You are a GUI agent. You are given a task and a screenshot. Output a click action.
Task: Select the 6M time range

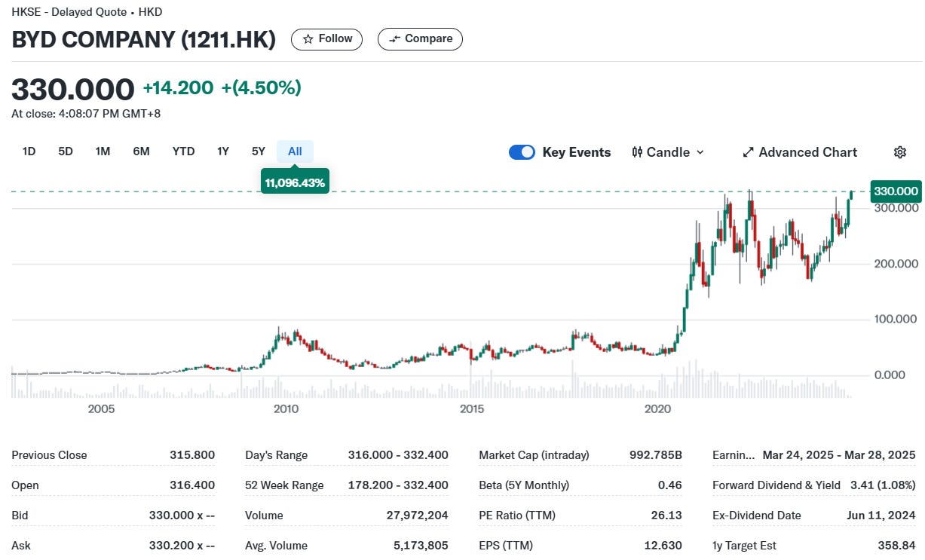pyautogui.click(x=141, y=151)
